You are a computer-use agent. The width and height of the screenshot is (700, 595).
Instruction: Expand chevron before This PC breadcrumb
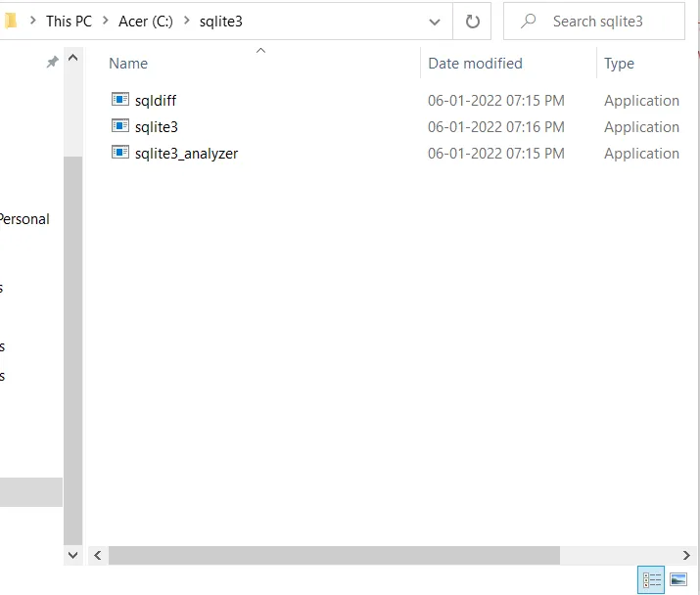tap(32, 21)
